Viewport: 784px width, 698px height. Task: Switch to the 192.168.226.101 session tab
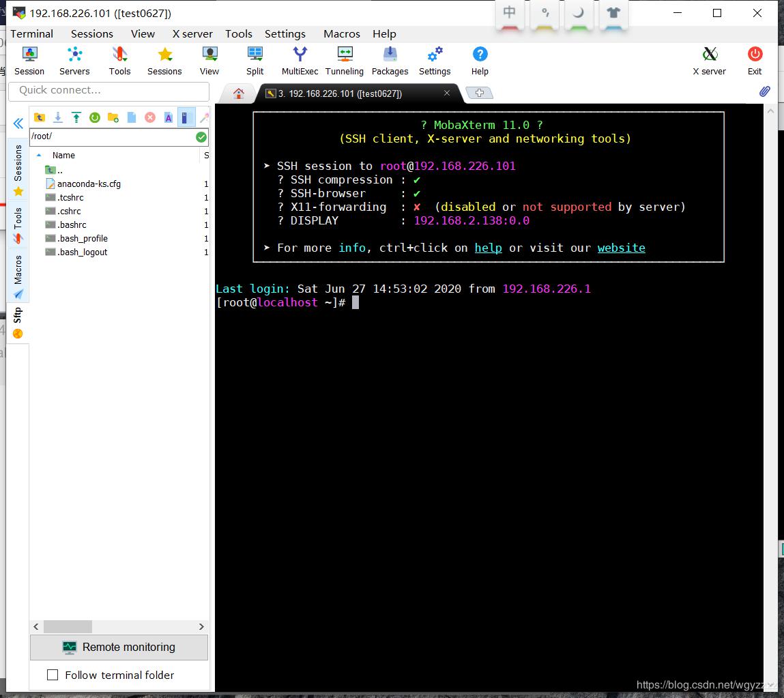point(338,93)
